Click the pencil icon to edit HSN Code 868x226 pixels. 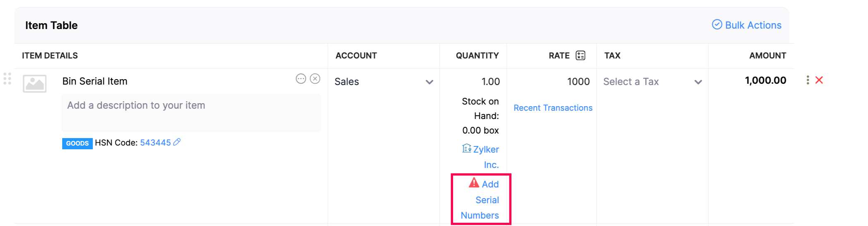pyautogui.click(x=177, y=142)
